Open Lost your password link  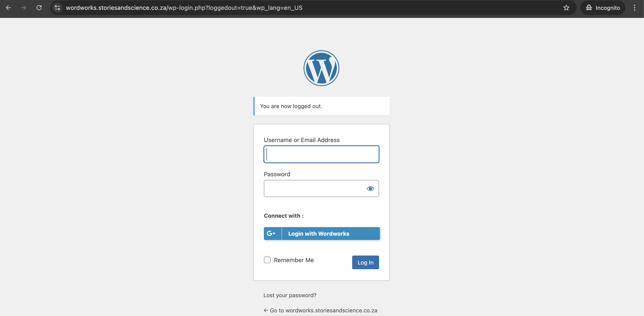(x=290, y=295)
